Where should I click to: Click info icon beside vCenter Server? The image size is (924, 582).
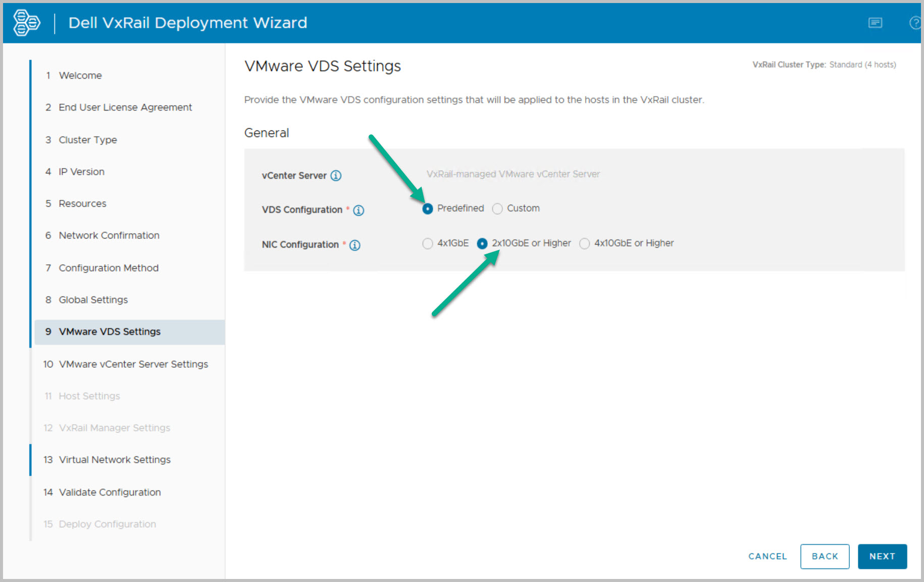(336, 176)
